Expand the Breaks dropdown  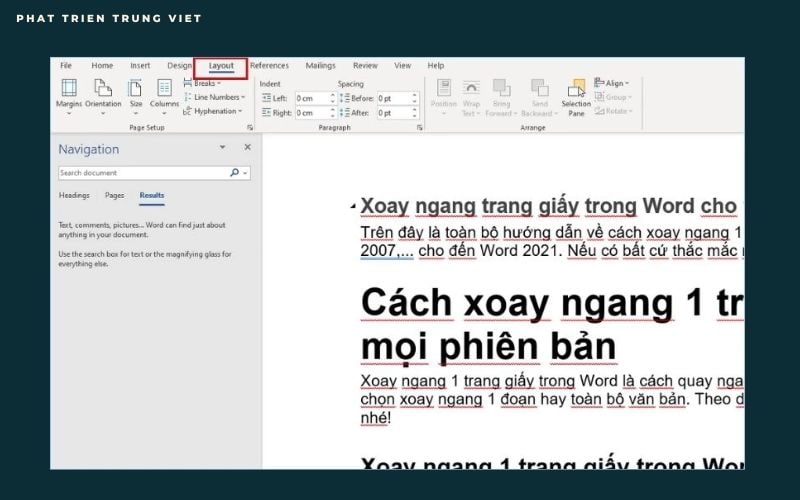tap(206, 84)
